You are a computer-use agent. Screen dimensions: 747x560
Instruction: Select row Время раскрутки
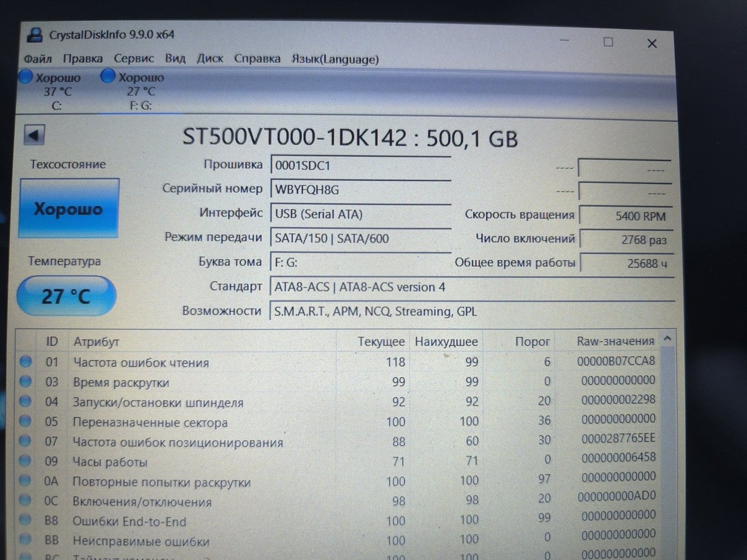click(x=337, y=381)
